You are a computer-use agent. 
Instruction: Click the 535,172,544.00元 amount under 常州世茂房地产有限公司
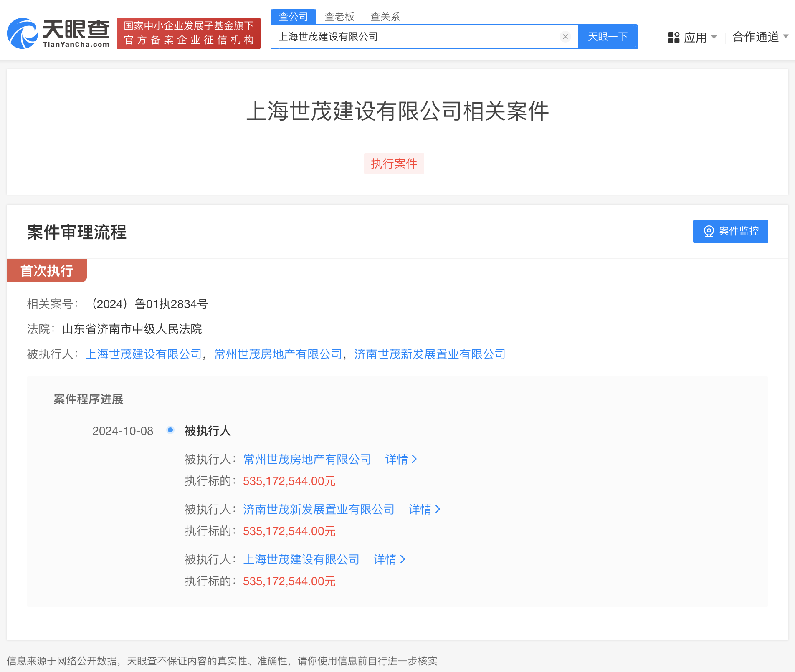tap(289, 481)
